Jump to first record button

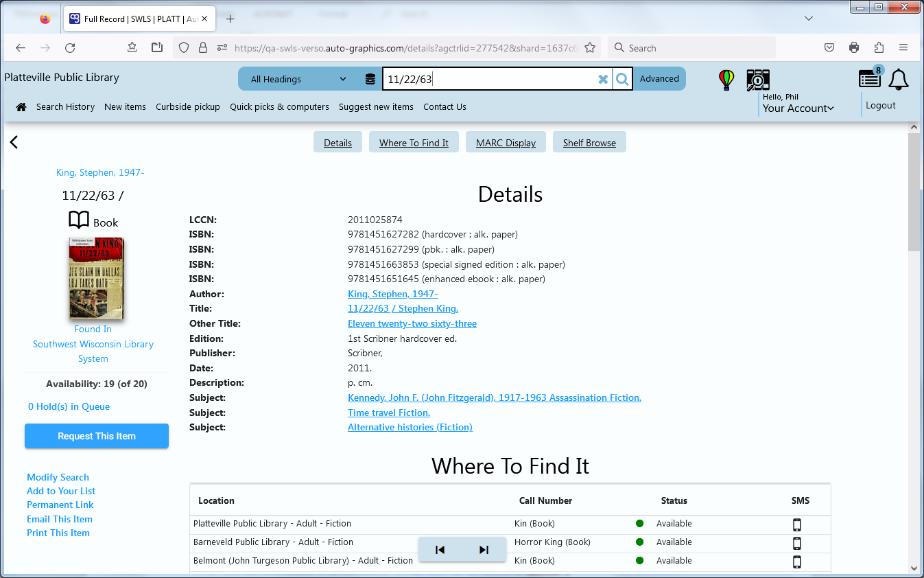point(440,549)
